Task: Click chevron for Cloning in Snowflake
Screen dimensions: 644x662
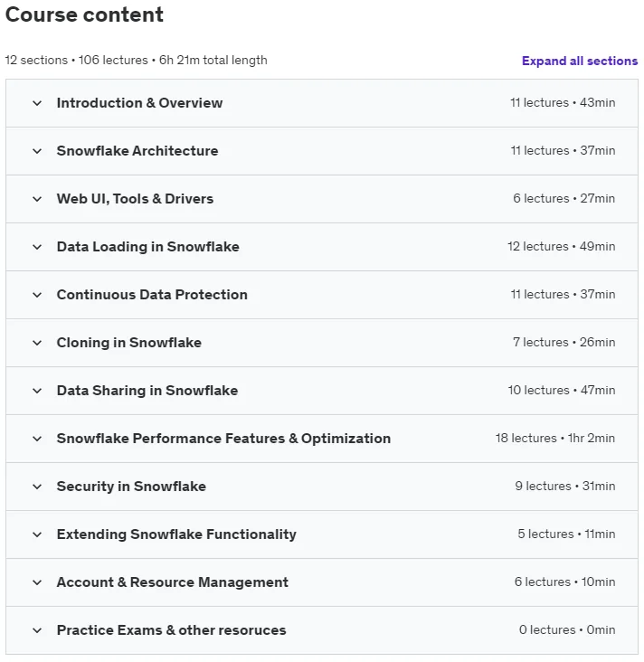Action: (37, 343)
